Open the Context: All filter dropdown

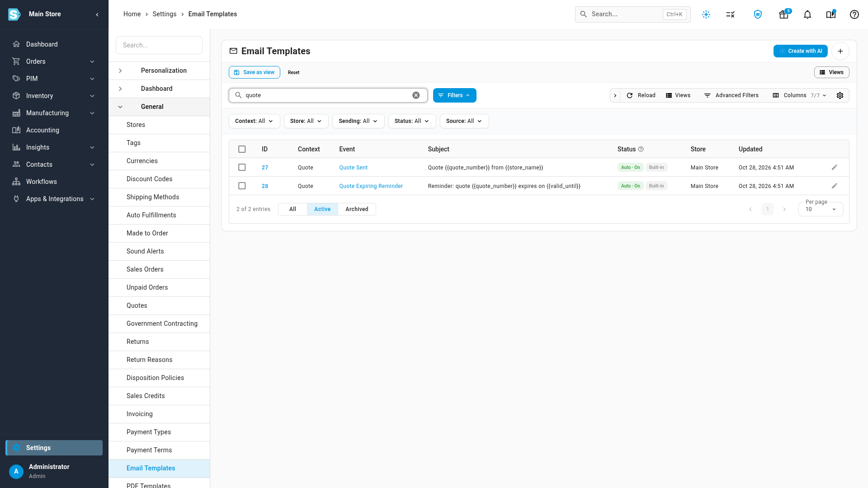254,121
